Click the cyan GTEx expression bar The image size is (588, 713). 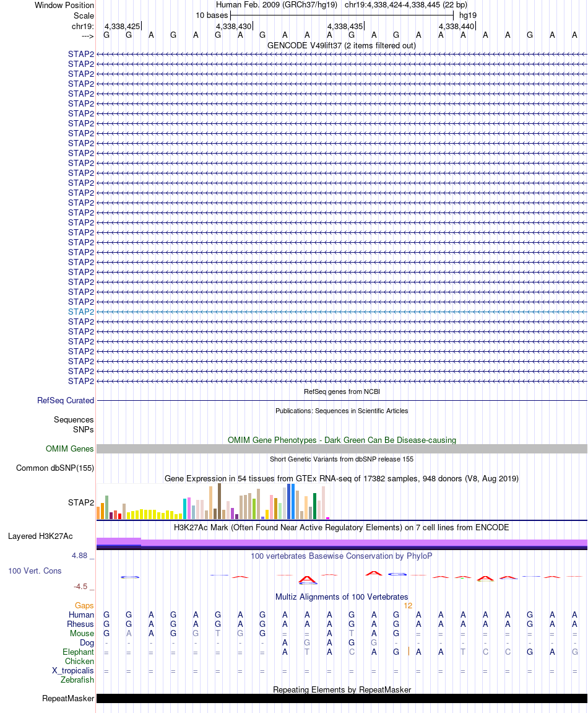pyautogui.click(x=185, y=509)
